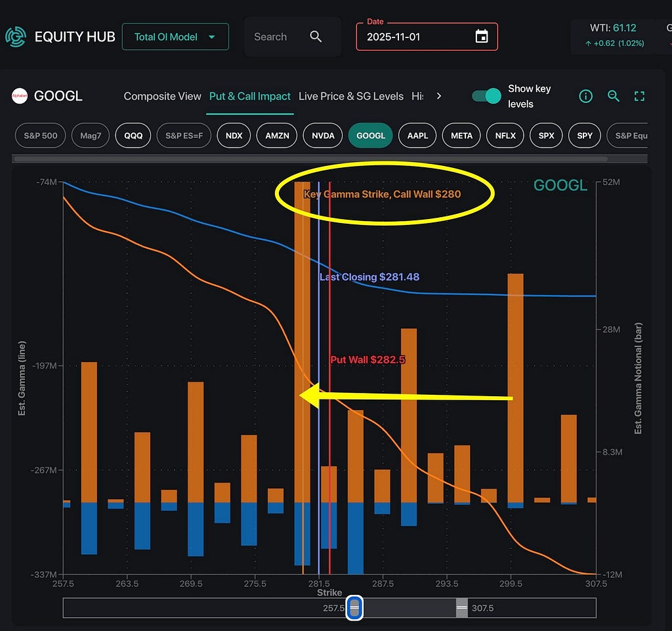Screen dimensions: 672x631
Task: Click the blue put bar under strike 269.5
Action: click(x=196, y=529)
